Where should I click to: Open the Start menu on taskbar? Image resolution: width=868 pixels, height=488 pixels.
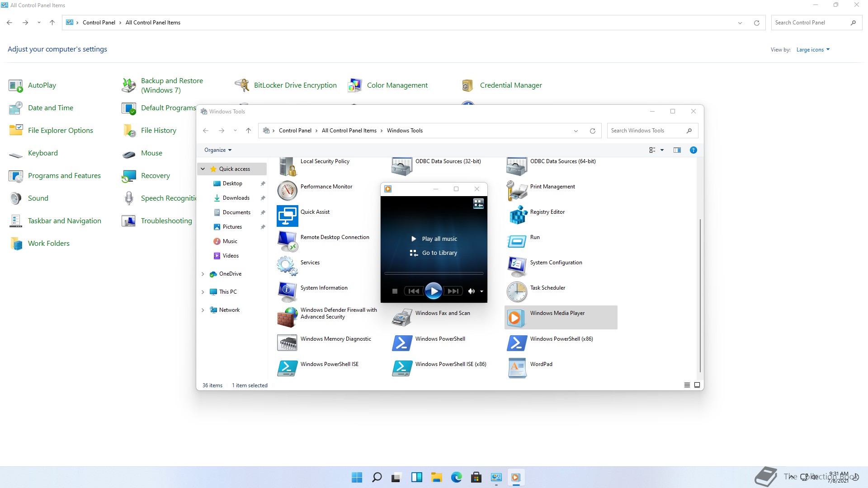click(357, 478)
